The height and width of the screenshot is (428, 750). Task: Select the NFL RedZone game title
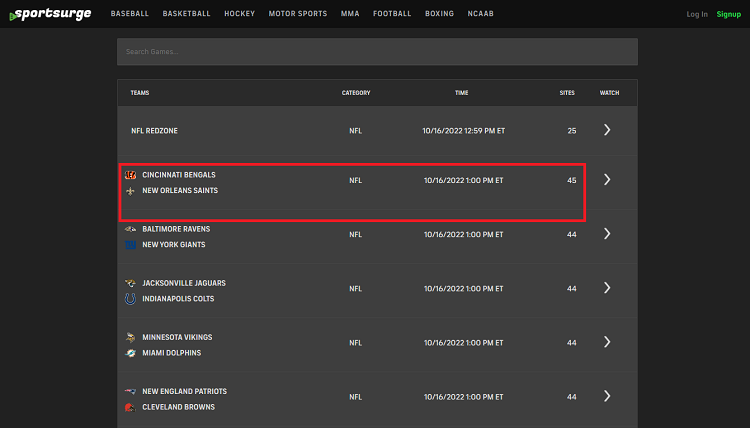154,131
